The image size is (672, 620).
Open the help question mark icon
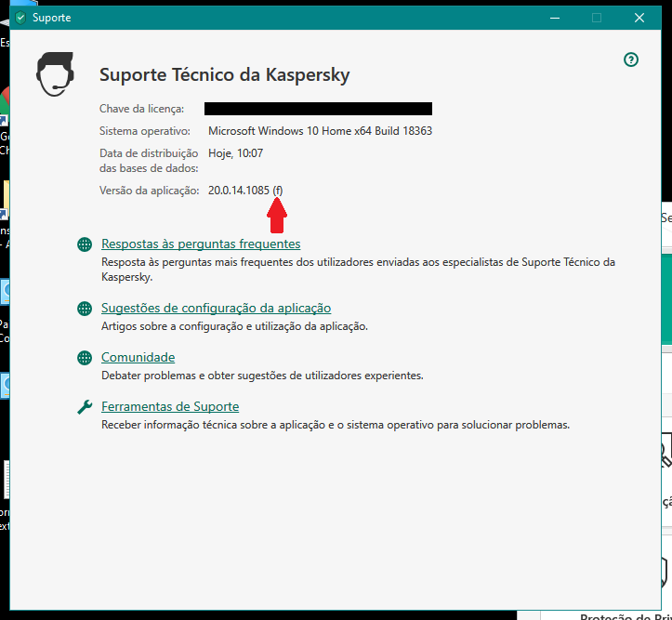(631, 59)
